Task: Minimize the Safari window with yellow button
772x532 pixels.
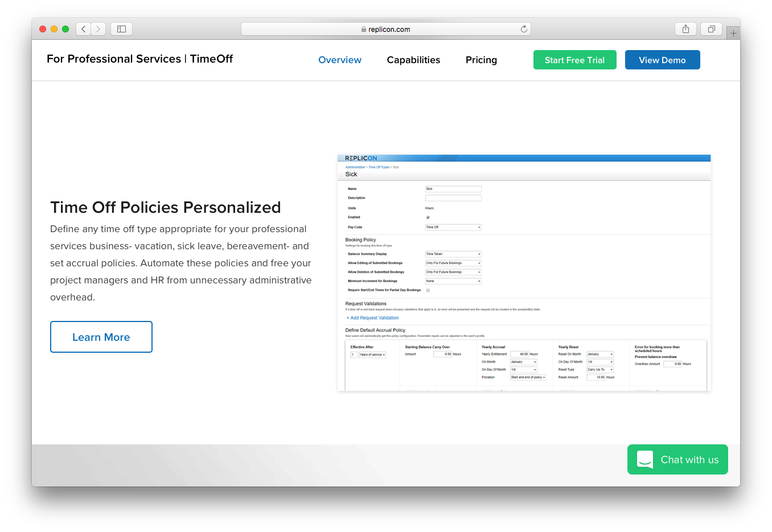Action: [54, 29]
